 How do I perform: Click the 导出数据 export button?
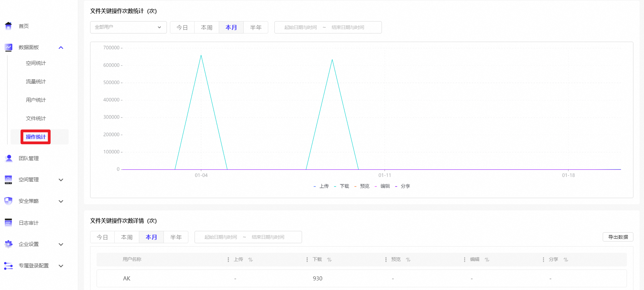click(x=618, y=237)
